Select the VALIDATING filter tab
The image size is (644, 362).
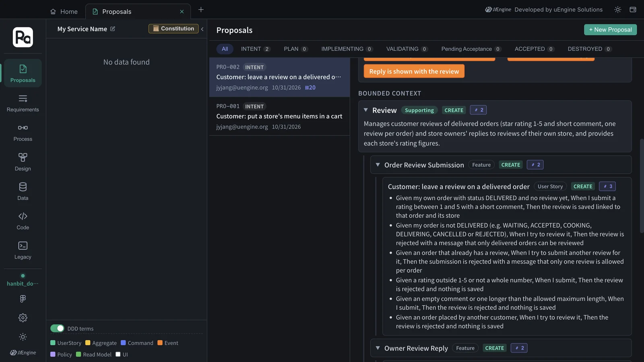pos(407,49)
